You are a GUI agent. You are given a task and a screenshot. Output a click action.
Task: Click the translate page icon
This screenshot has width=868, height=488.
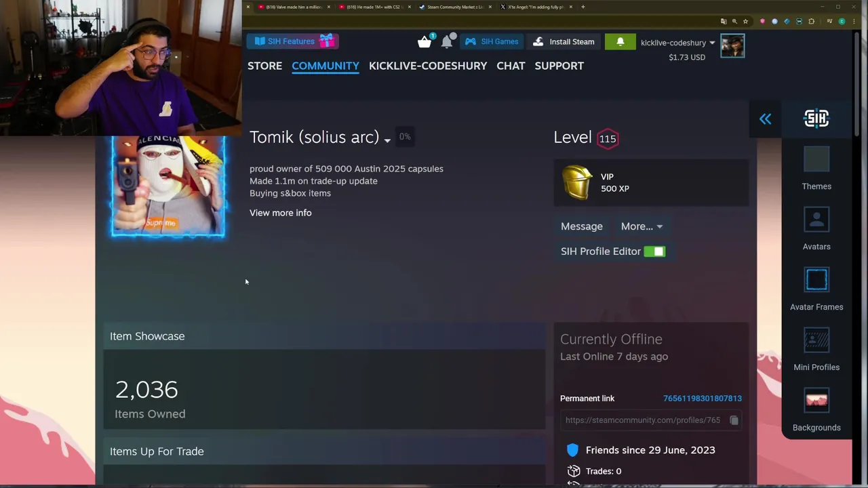tap(724, 21)
